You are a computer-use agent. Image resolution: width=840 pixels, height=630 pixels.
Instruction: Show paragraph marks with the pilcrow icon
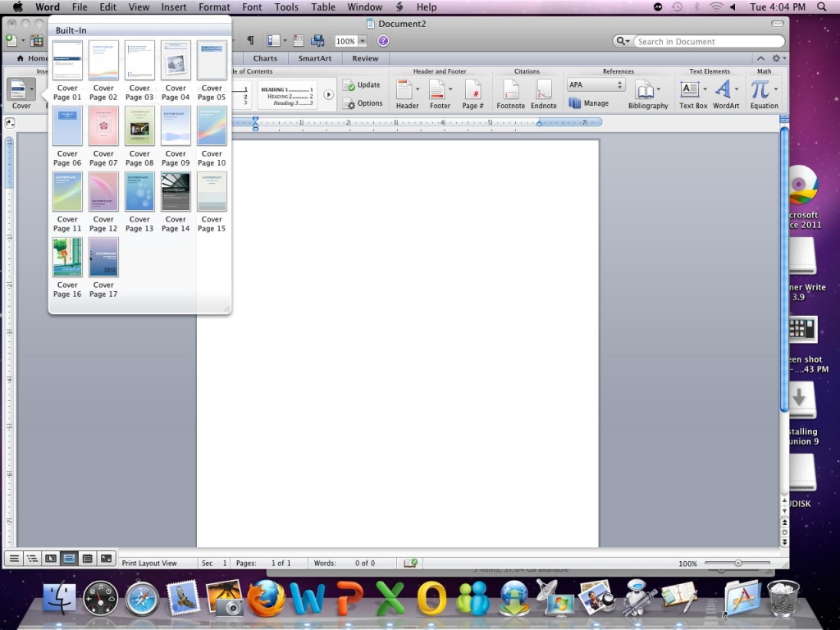[250, 41]
